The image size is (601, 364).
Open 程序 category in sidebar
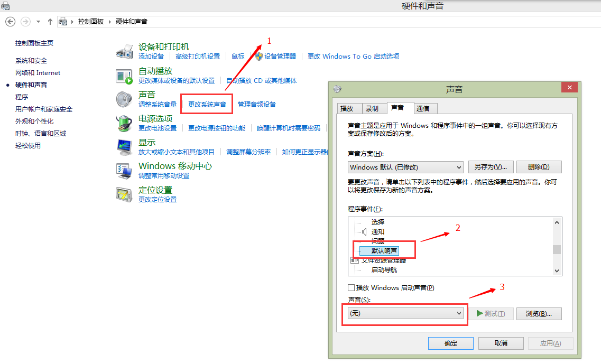pyautogui.click(x=22, y=97)
